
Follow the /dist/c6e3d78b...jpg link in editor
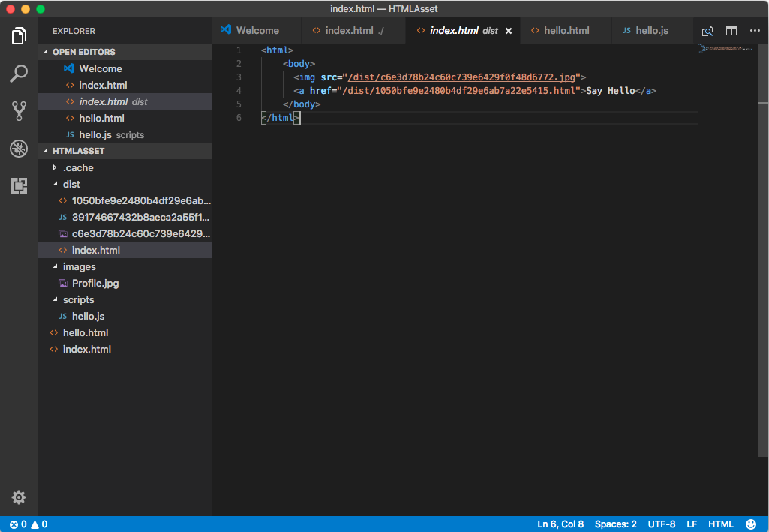(x=461, y=77)
